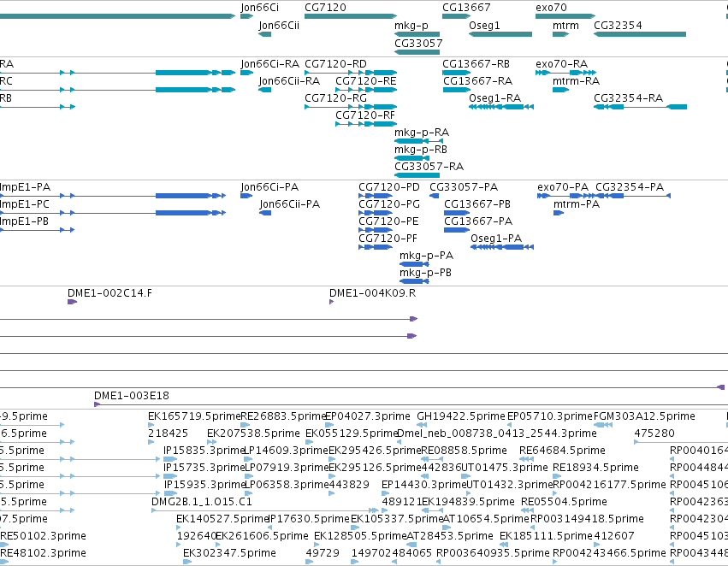This screenshot has width=728, height=566.
Task: Select protein ImpE1-PB
Action: coord(37,230)
